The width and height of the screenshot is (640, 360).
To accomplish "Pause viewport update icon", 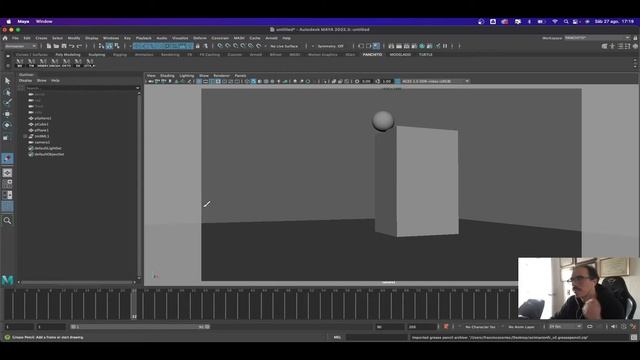I will pyautogui.click(x=445, y=46).
